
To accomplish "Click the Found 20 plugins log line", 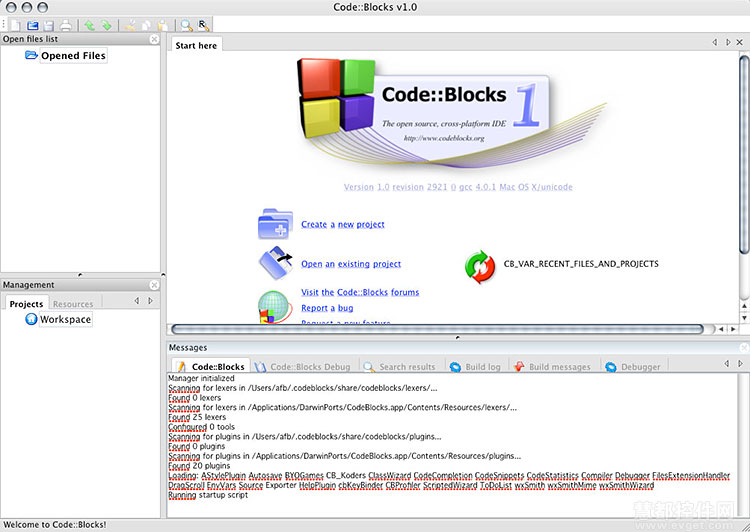I will (x=199, y=466).
